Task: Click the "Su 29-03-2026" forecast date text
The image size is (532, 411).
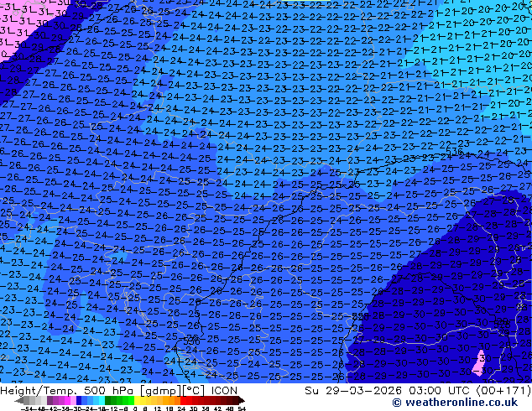Action: click(x=353, y=391)
